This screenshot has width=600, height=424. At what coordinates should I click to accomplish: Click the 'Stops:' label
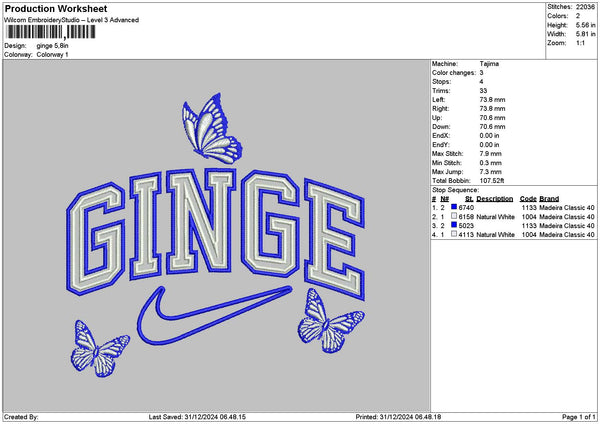442,82
